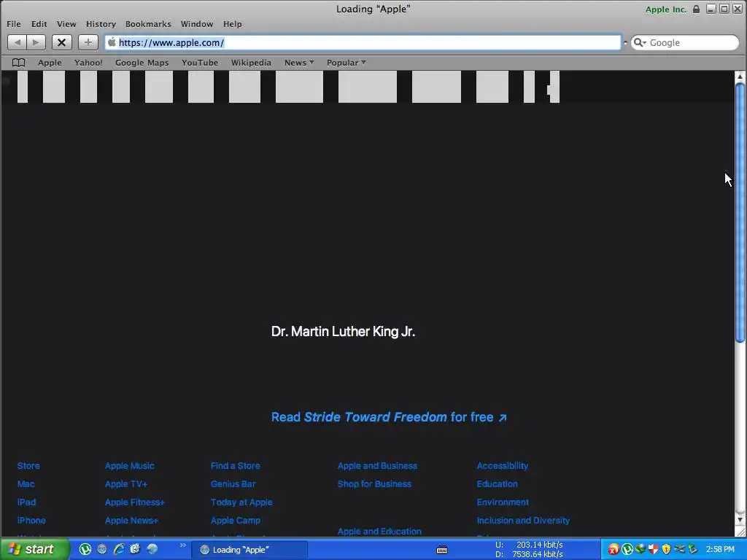747x560 pixels.
Task: Open the Accessibility footer link
Action: click(503, 466)
